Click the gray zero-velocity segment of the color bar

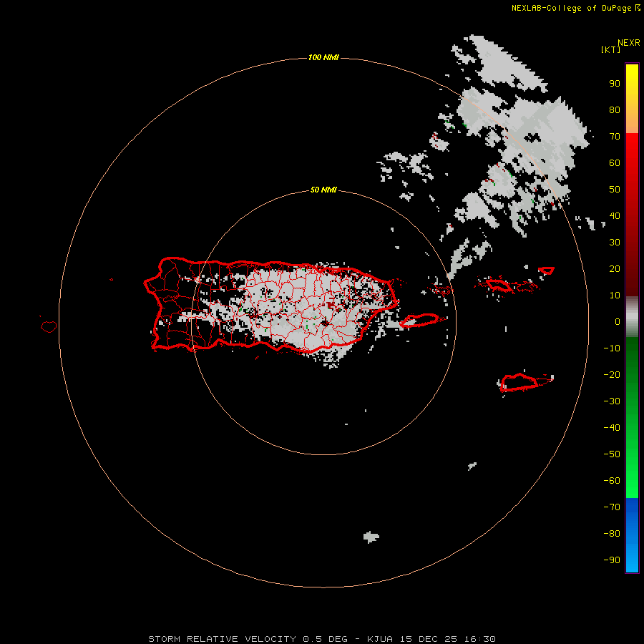632,317
